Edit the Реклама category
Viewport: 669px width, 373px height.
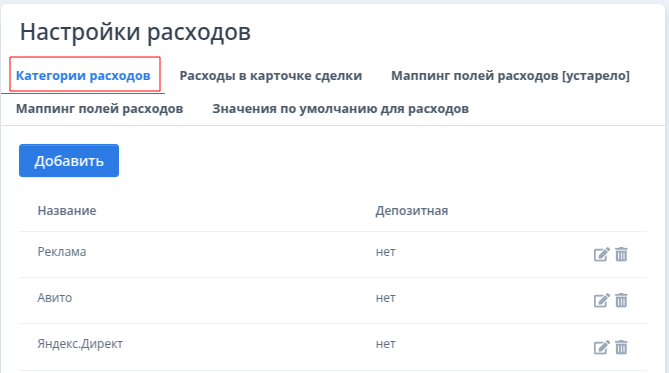(x=602, y=254)
